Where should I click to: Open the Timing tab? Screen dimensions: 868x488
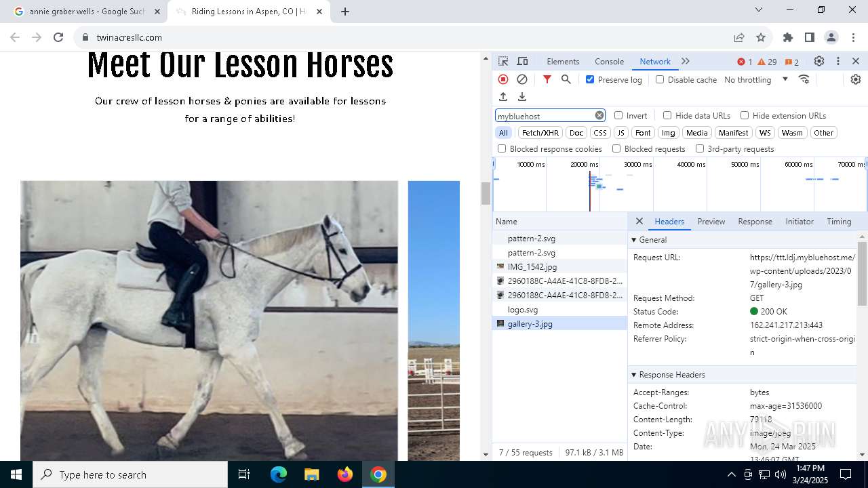tap(839, 221)
